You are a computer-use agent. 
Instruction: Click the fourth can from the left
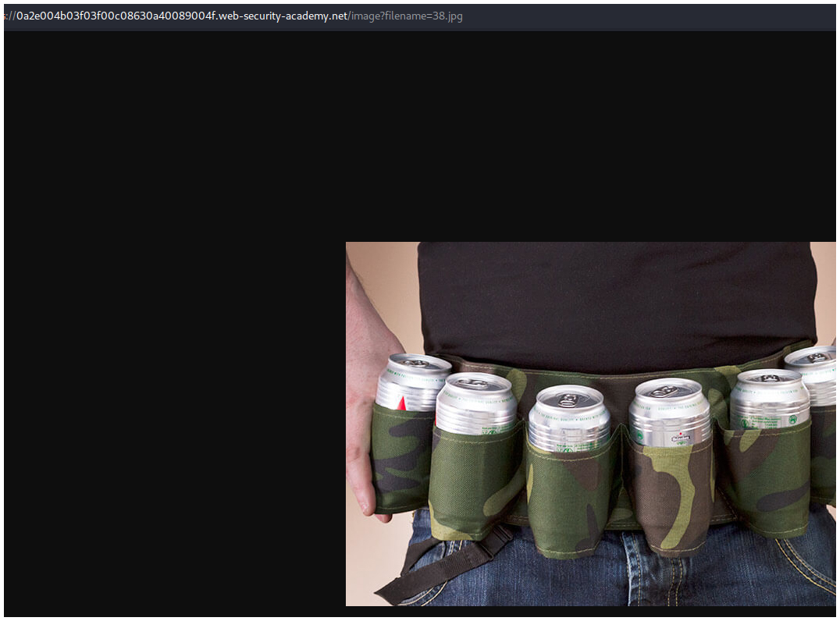click(x=670, y=412)
